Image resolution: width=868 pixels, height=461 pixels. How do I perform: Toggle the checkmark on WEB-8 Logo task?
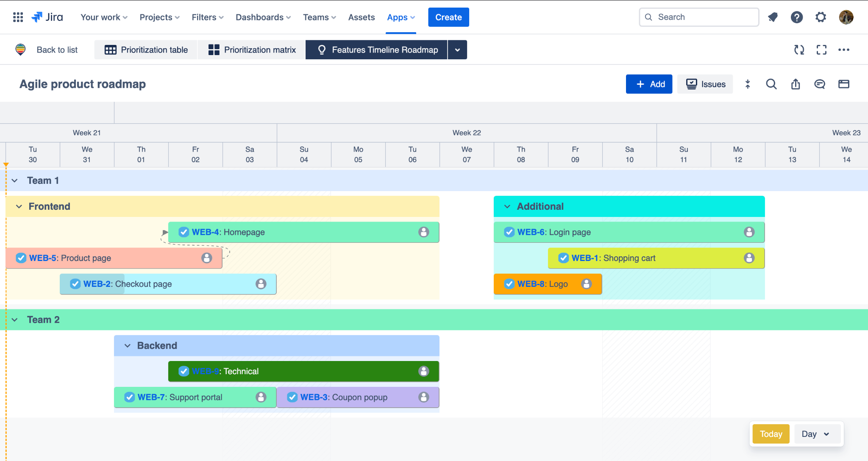(x=509, y=284)
